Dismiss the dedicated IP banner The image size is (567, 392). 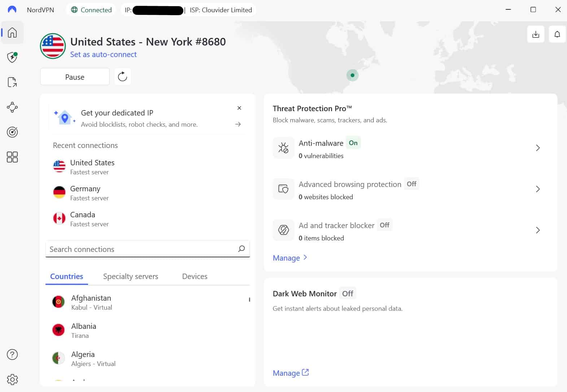point(239,108)
